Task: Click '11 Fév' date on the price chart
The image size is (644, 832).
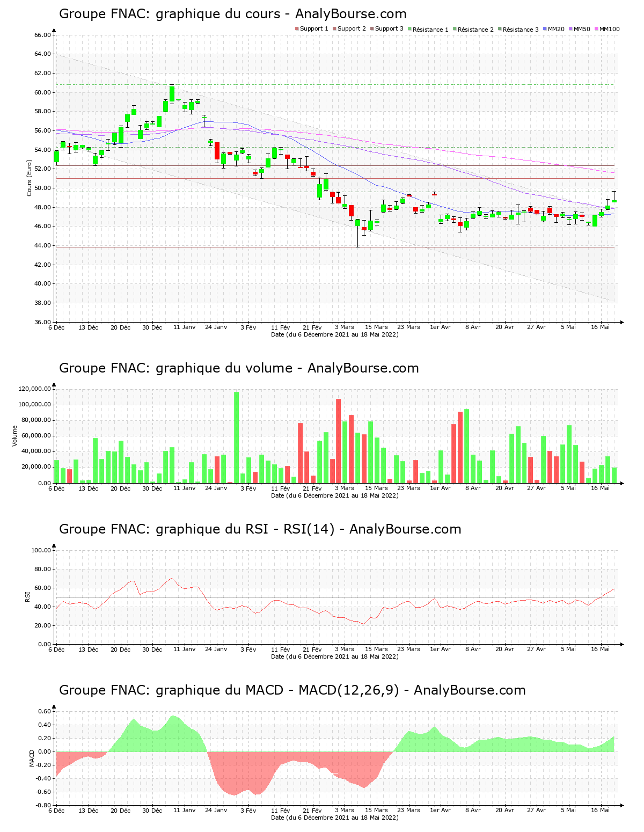Action: pos(281,327)
